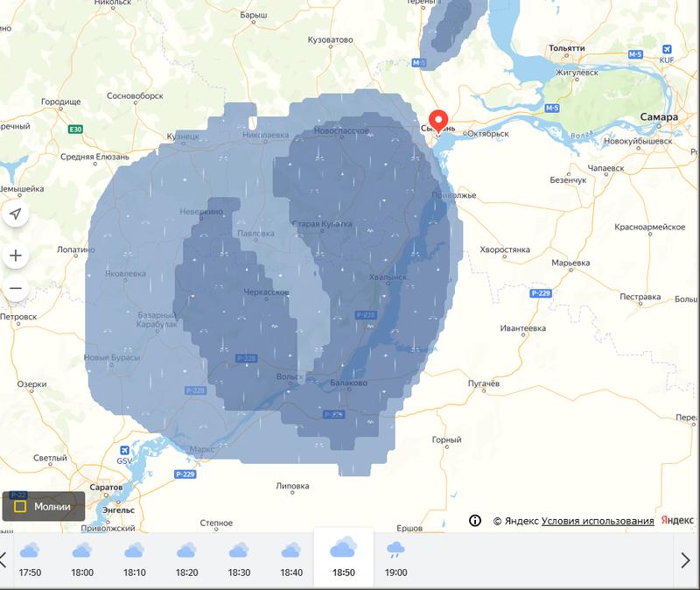This screenshot has width=700, height=590.
Task: Select the 17:50 time slot
Action: 30,559
